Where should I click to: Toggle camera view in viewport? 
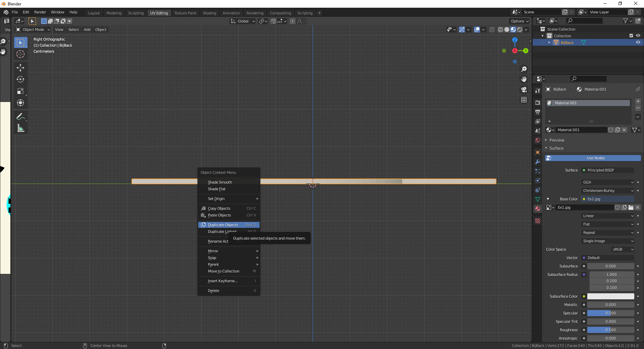tap(524, 90)
